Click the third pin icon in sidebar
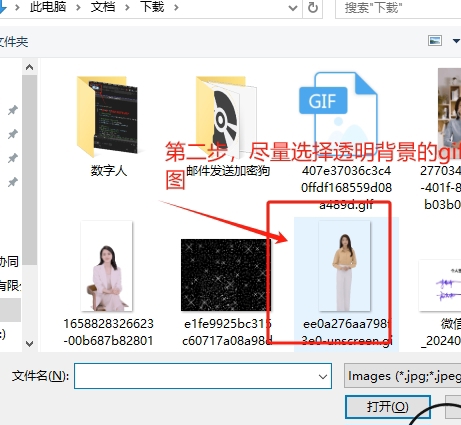 [13, 158]
